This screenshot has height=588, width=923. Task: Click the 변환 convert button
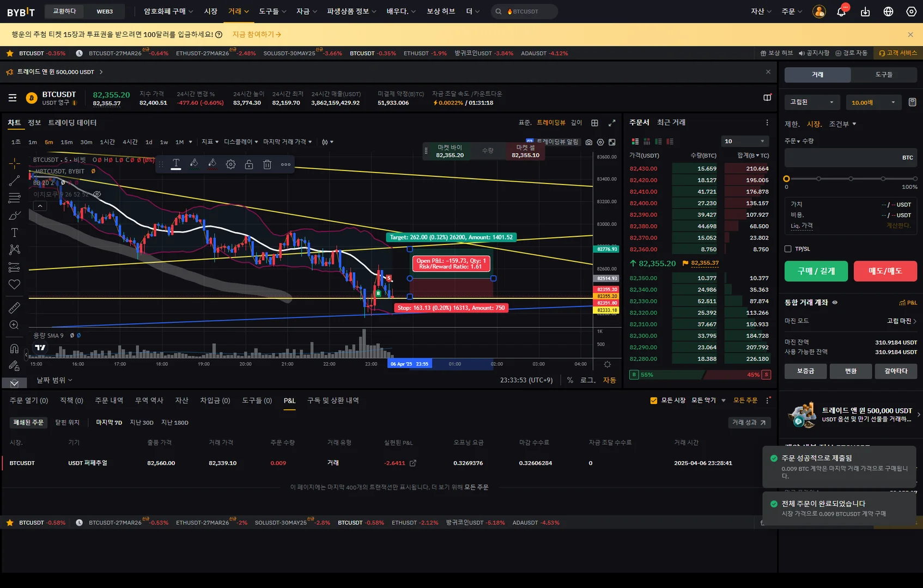click(x=851, y=371)
